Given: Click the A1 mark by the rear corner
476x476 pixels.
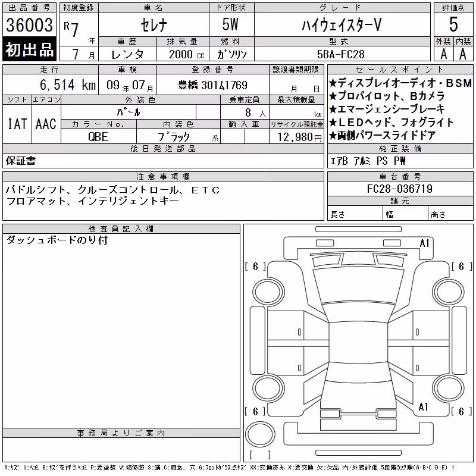Looking at the screenshot, I should [x=423, y=407].
